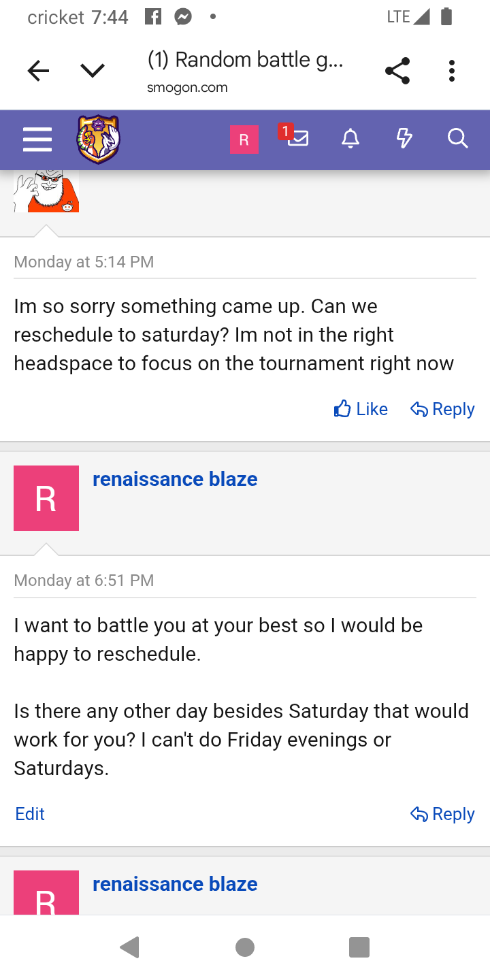Open the three-dot overflow menu
Screen dimensions: 490x980
click(451, 71)
